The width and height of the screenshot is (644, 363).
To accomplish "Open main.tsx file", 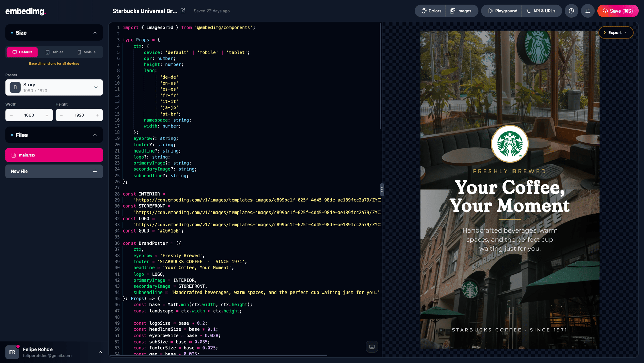I will (x=54, y=155).
